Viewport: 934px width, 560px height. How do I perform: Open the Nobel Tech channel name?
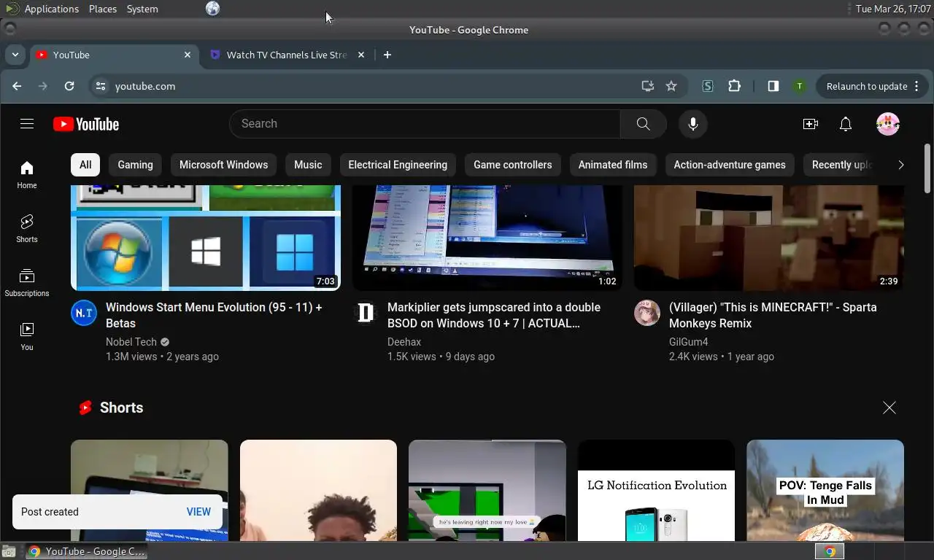coord(131,342)
